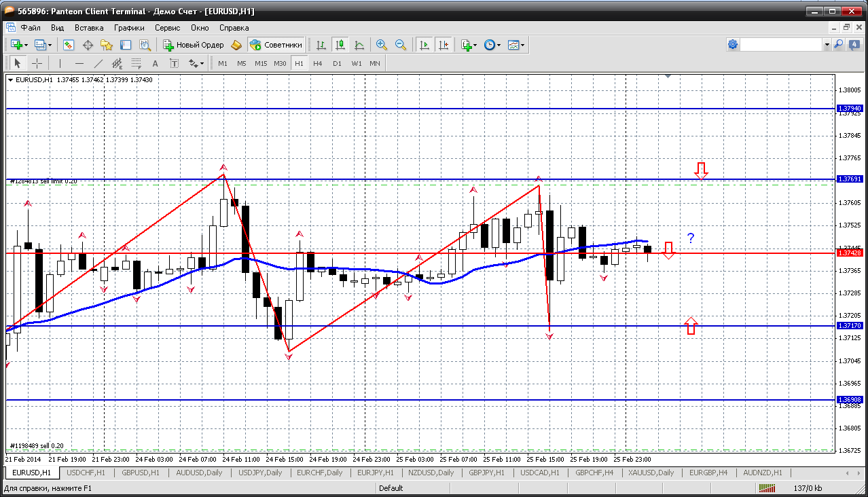
Task: Open the Strategy Tester icon
Action: coord(145,45)
